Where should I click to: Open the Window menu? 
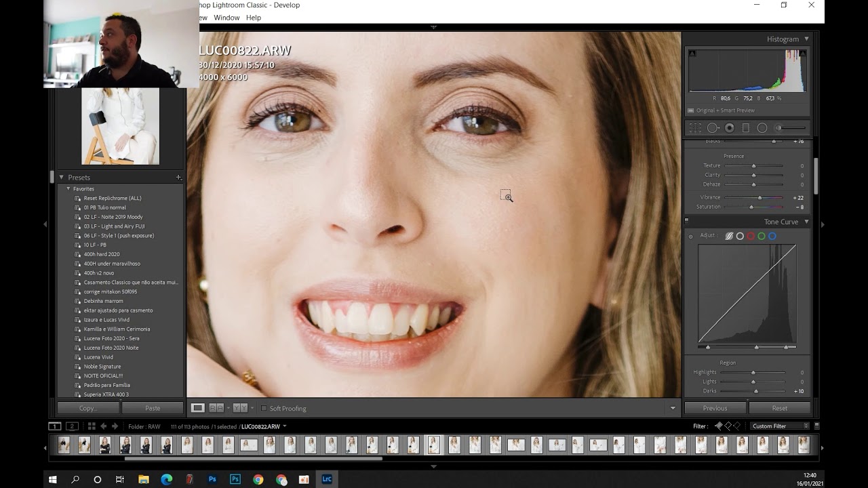pyautogui.click(x=226, y=18)
